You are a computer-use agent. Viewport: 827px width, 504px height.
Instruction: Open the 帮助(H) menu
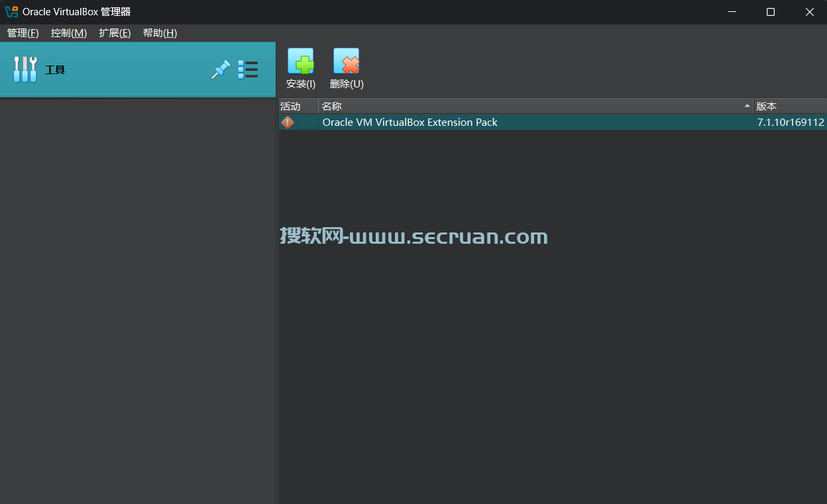pyautogui.click(x=160, y=33)
